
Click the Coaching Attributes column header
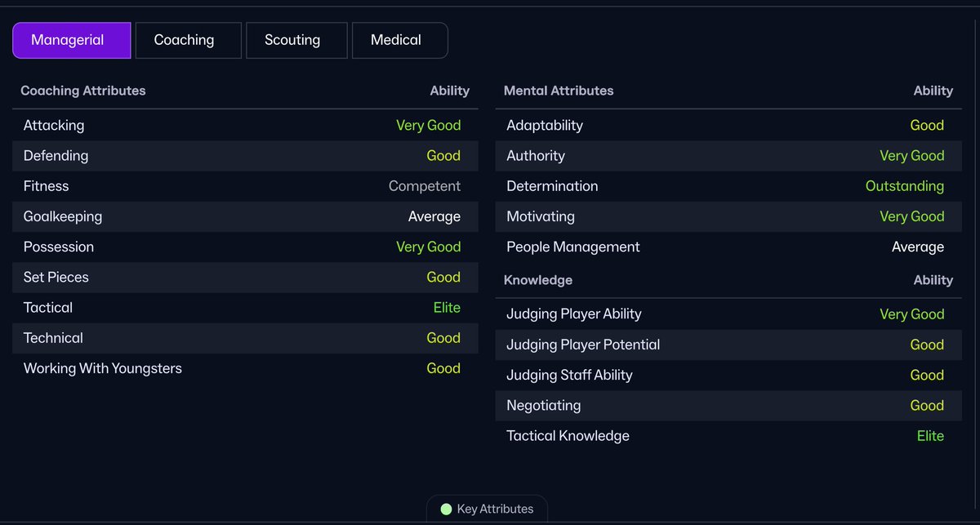click(83, 91)
